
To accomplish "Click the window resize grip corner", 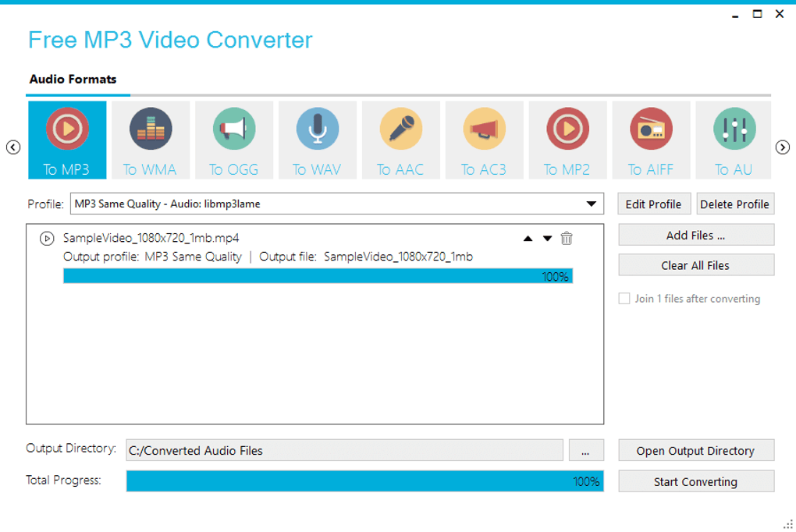I will (x=788, y=524).
